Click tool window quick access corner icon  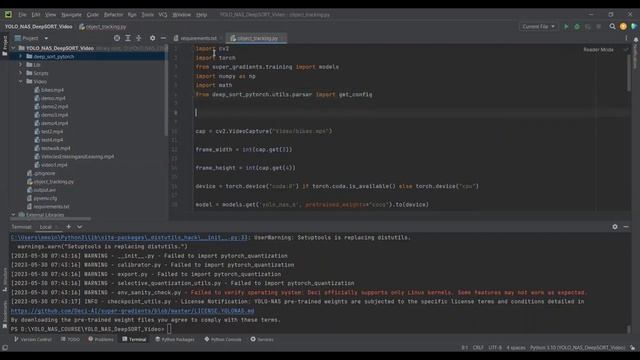4,348
